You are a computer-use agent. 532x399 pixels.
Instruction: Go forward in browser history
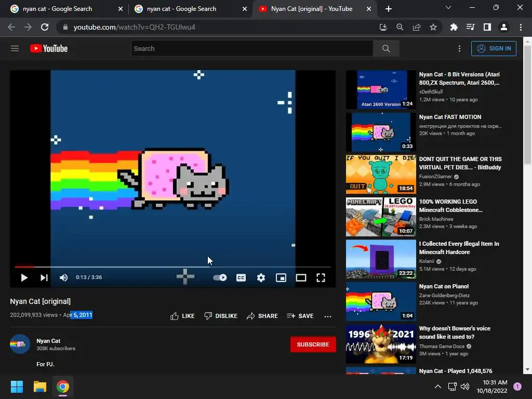[x=28, y=27]
